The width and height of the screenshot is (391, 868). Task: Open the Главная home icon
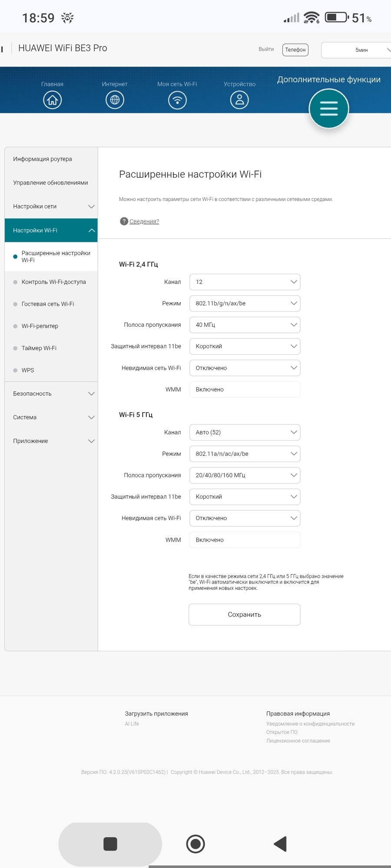click(x=52, y=100)
